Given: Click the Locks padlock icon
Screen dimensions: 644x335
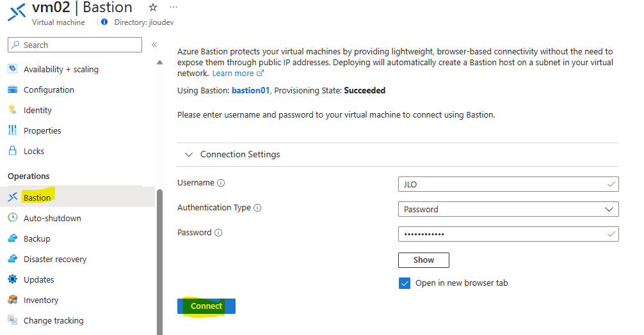Looking at the screenshot, I should click(x=13, y=150).
